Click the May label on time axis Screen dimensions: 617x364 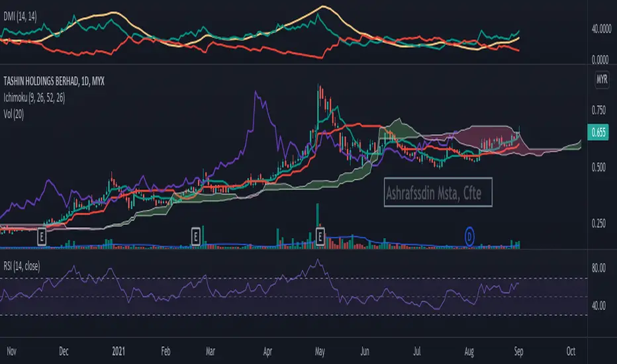click(x=320, y=351)
